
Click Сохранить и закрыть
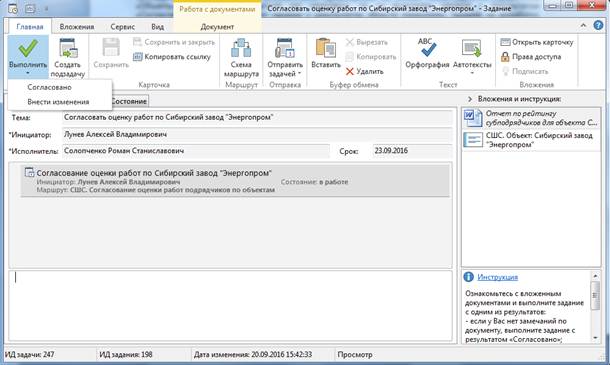pyautogui.click(x=174, y=42)
